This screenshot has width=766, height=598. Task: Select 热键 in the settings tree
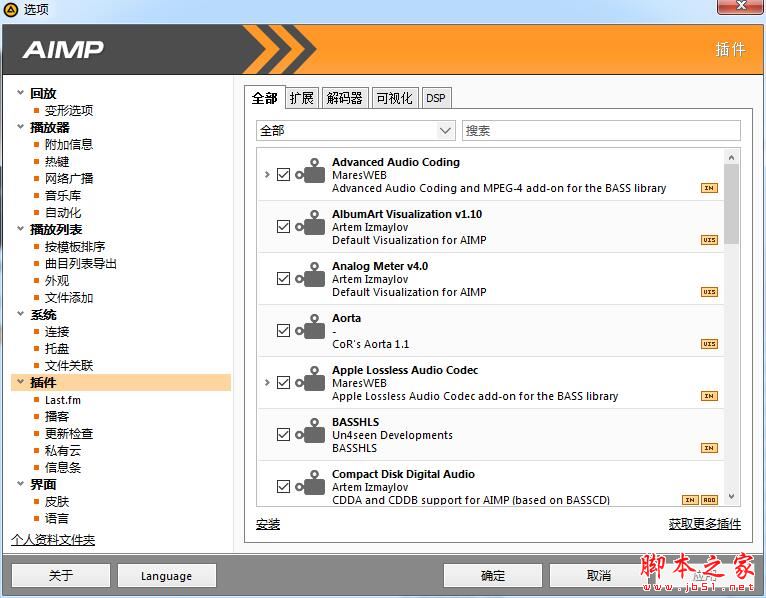57,161
